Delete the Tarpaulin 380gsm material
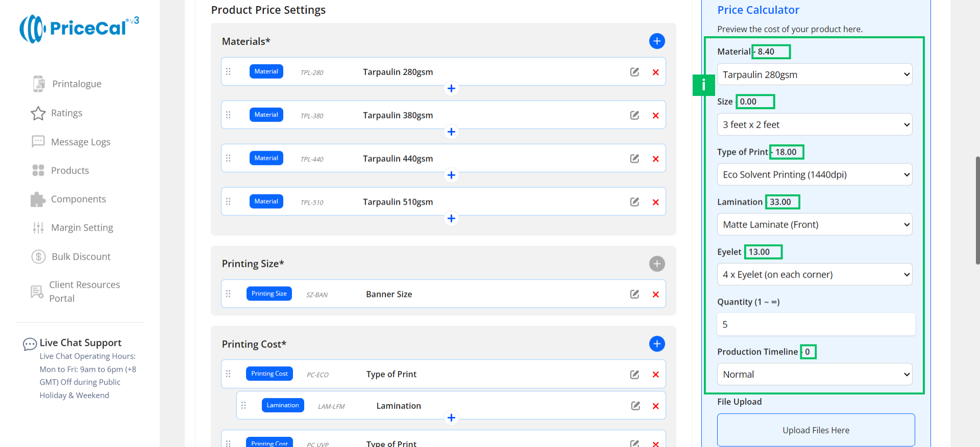 click(x=655, y=116)
